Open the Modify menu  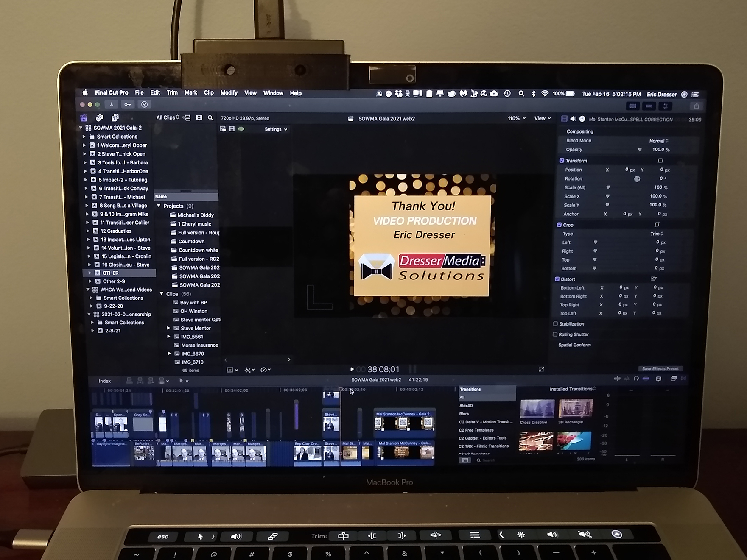click(x=229, y=93)
